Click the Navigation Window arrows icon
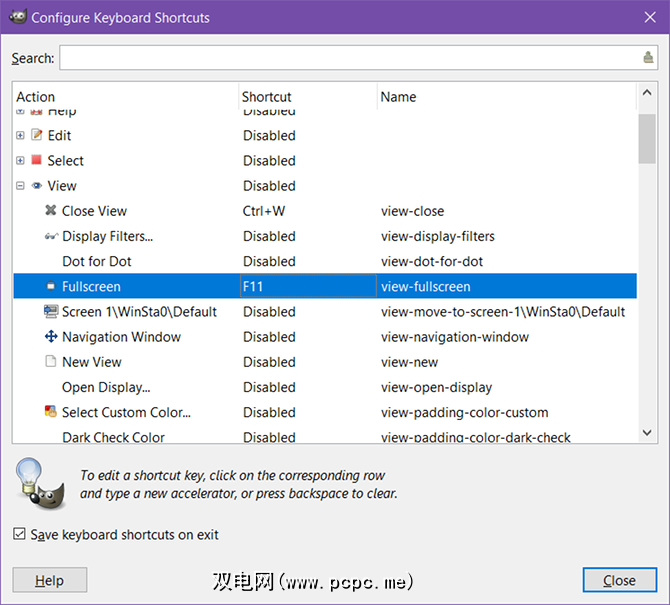This screenshot has width=670, height=605. 51,336
